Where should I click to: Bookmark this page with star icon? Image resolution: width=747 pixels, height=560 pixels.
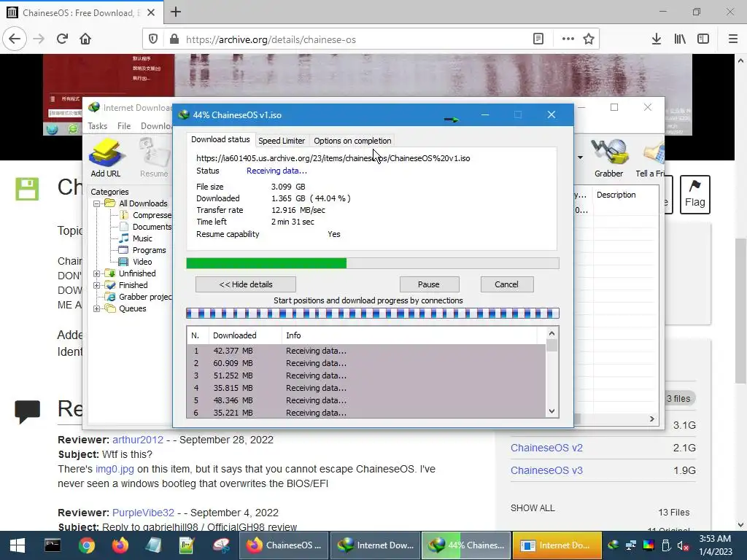tap(589, 39)
